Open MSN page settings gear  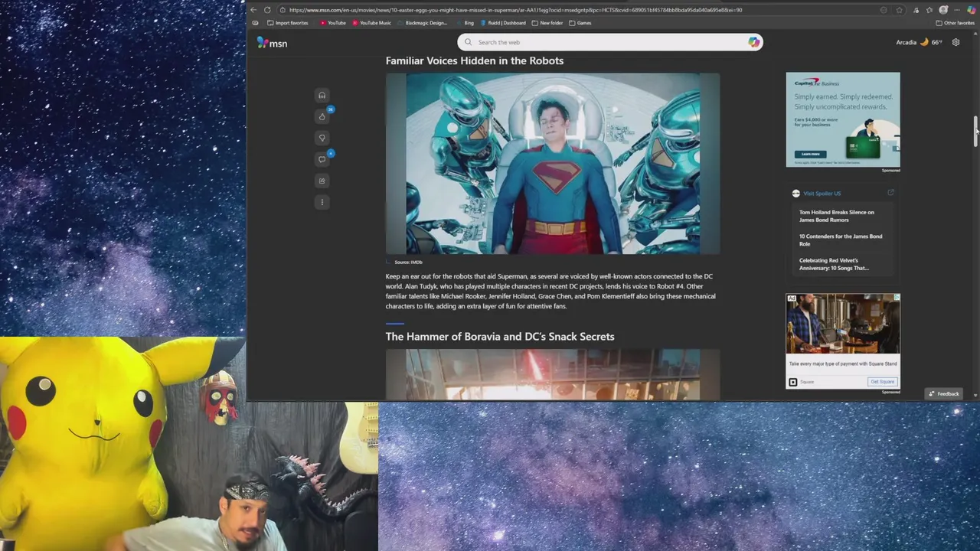[955, 42]
